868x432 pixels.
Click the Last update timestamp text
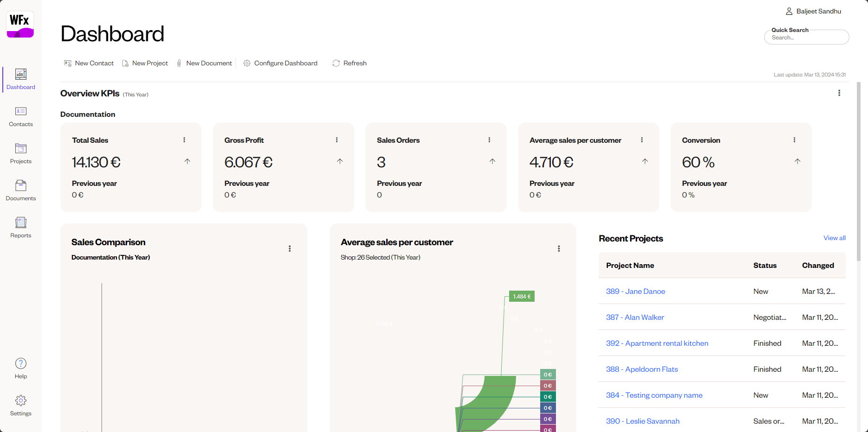pyautogui.click(x=810, y=75)
